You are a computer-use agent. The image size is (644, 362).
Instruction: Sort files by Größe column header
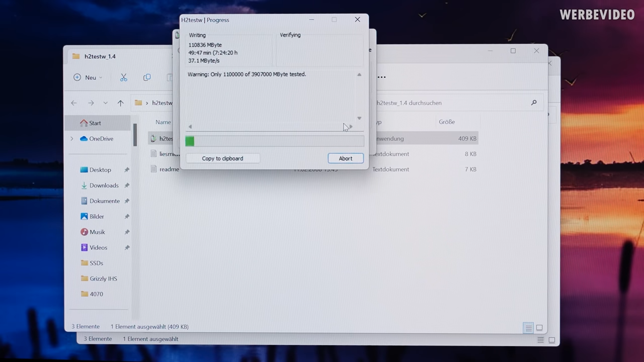click(x=446, y=122)
